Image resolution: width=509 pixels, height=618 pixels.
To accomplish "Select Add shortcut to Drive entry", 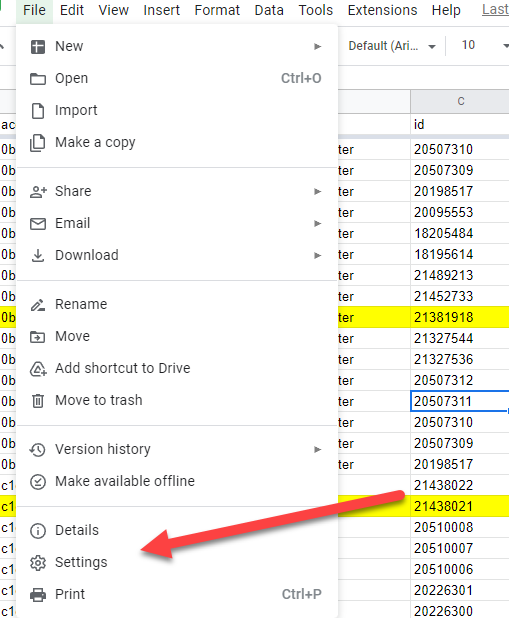I will [x=177, y=369].
